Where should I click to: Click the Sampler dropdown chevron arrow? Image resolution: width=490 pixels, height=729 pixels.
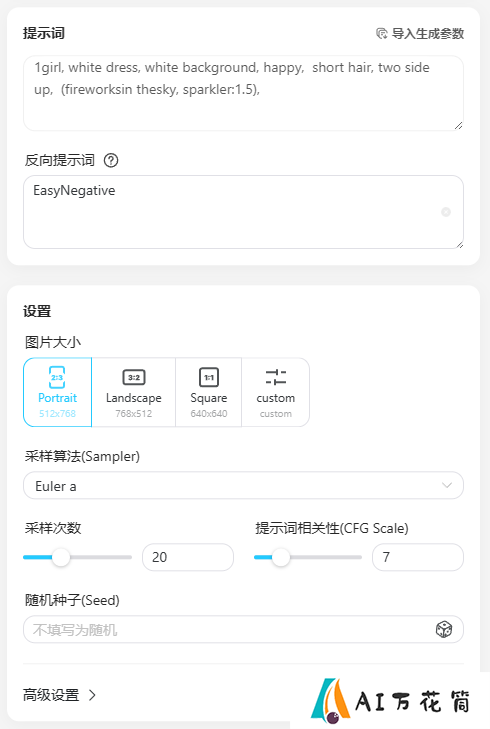tap(447, 485)
